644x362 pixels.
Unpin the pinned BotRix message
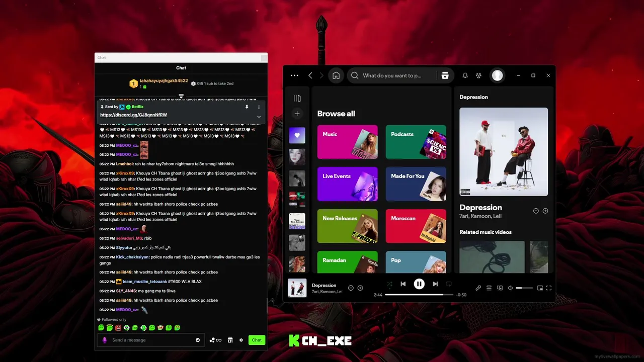pos(247,107)
